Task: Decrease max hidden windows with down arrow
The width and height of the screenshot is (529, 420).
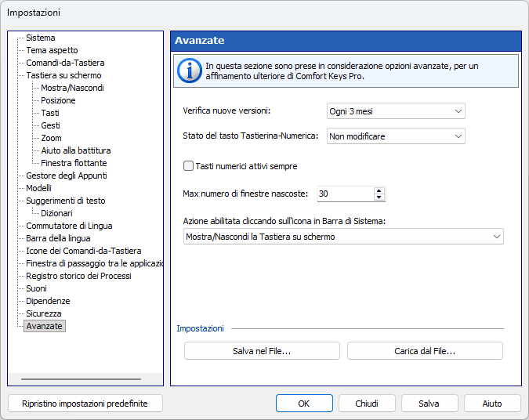Action: tap(379, 197)
